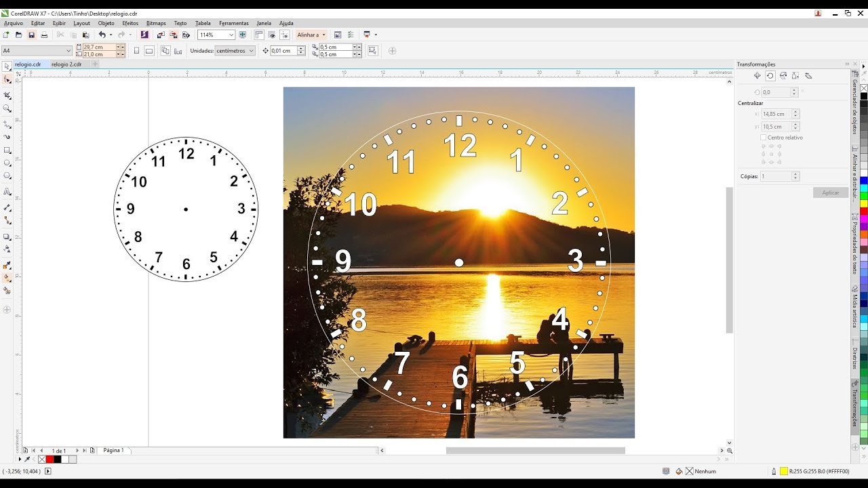Click the Cópias number field
The height and width of the screenshot is (488, 868).
tap(776, 176)
